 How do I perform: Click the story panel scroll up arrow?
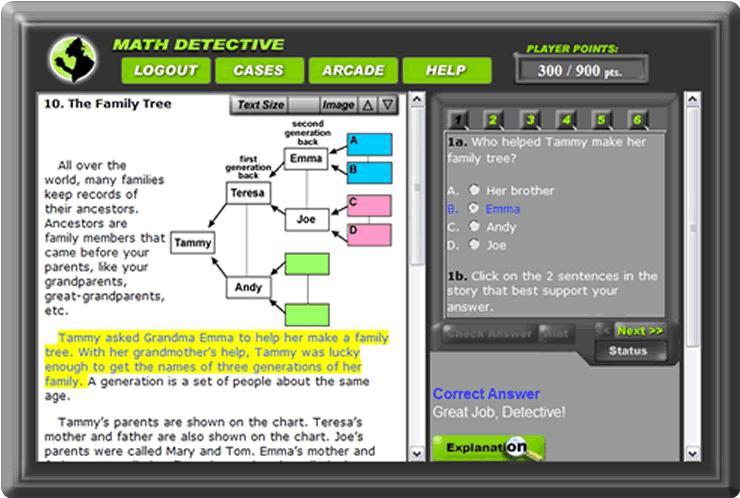pos(417,100)
